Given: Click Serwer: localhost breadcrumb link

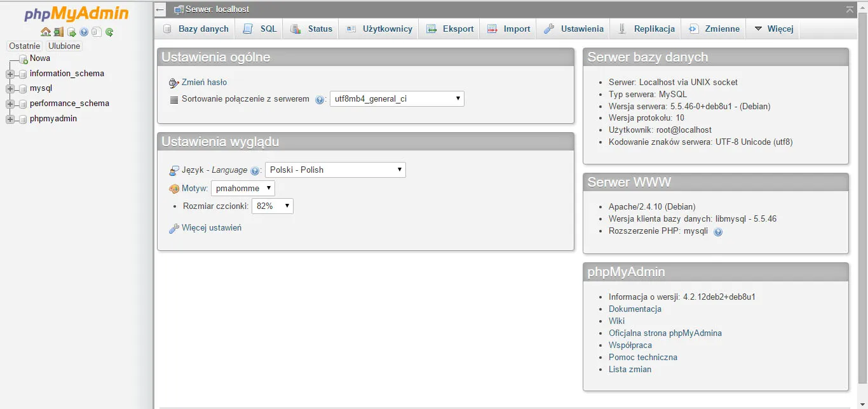Looking at the screenshot, I should (217, 10).
